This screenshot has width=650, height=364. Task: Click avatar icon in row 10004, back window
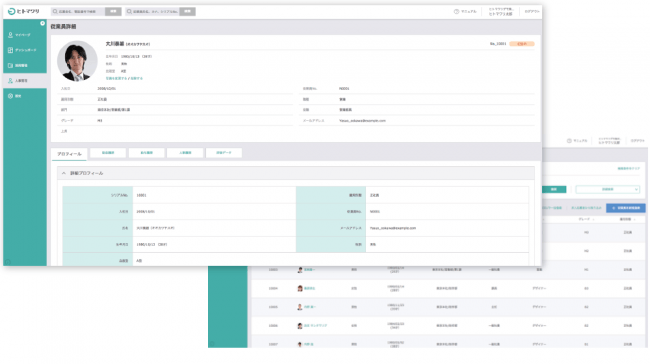[300, 289]
